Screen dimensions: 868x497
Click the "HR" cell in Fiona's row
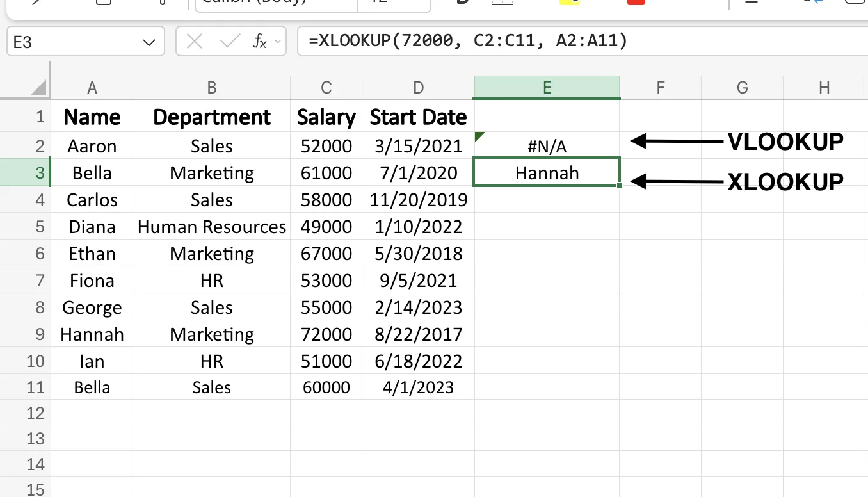pyautogui.click(x=212, y=281)
